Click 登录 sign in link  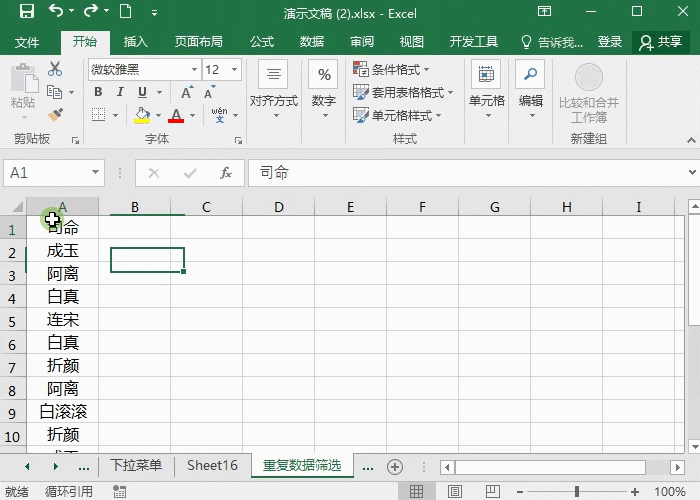(610, 42)
